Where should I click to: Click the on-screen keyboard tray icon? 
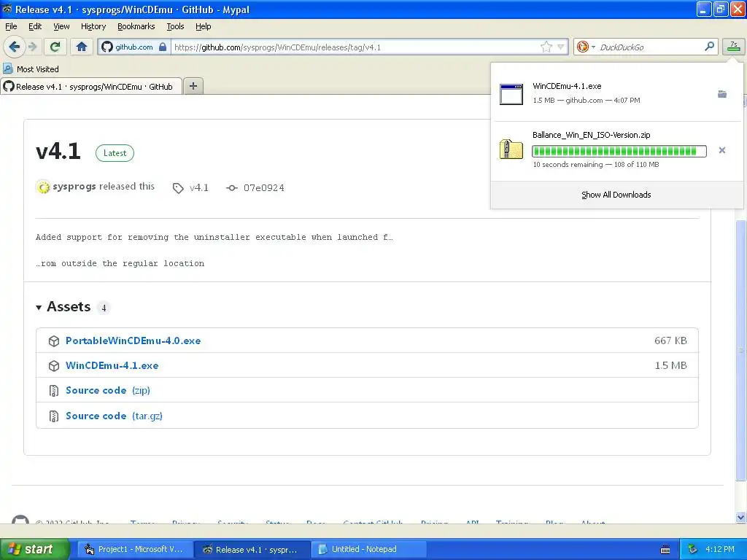point(665,550)
